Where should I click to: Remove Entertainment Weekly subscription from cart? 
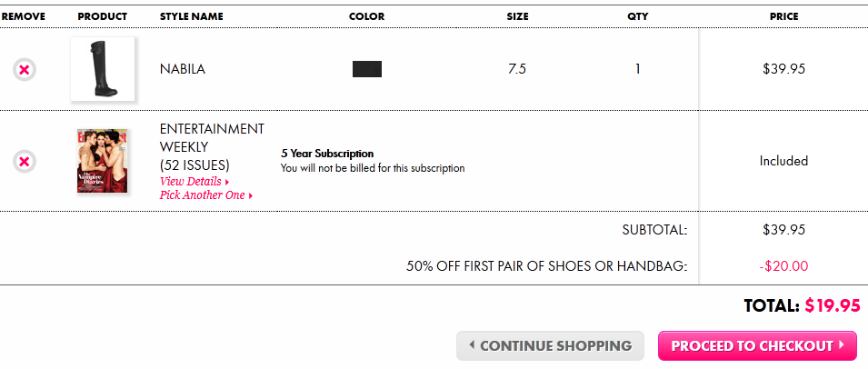(25, 162)
